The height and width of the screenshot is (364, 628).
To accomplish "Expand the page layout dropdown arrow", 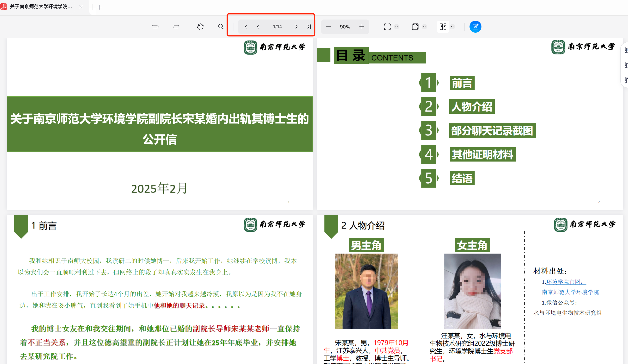I will pos(452,27).
